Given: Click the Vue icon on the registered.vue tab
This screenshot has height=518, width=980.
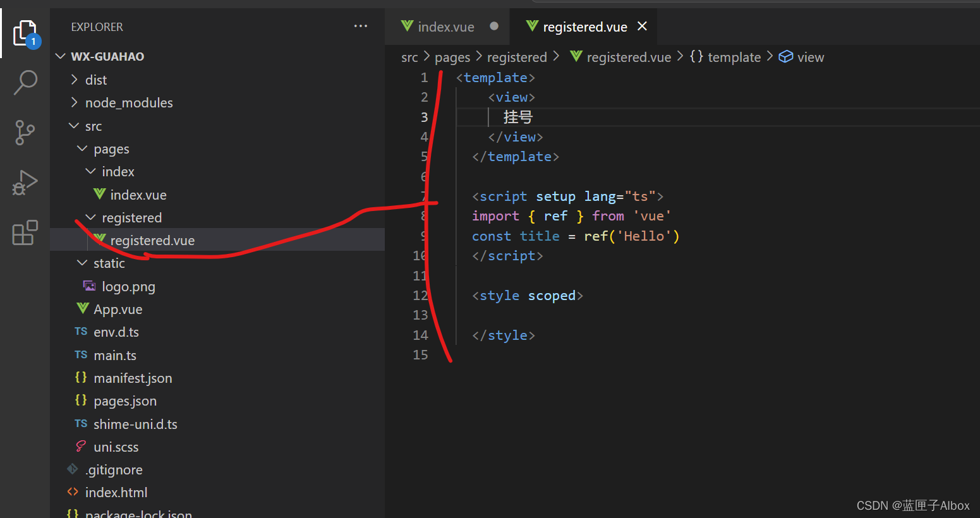Looking at the screenshot, I should pos(532,26).
